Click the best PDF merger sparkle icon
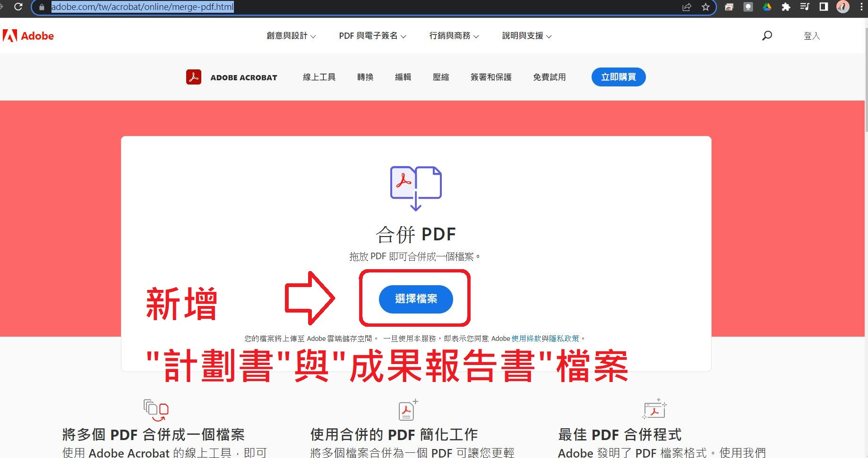The image size is (868, 458). (654, 409)
